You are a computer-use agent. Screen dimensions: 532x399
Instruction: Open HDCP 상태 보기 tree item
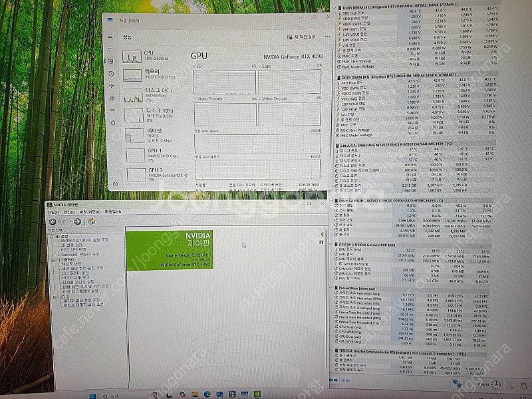click(x=76, y=277)
